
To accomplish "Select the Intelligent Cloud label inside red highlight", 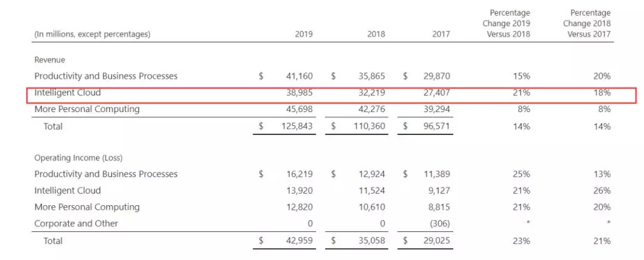I will (x=67, y=93).
